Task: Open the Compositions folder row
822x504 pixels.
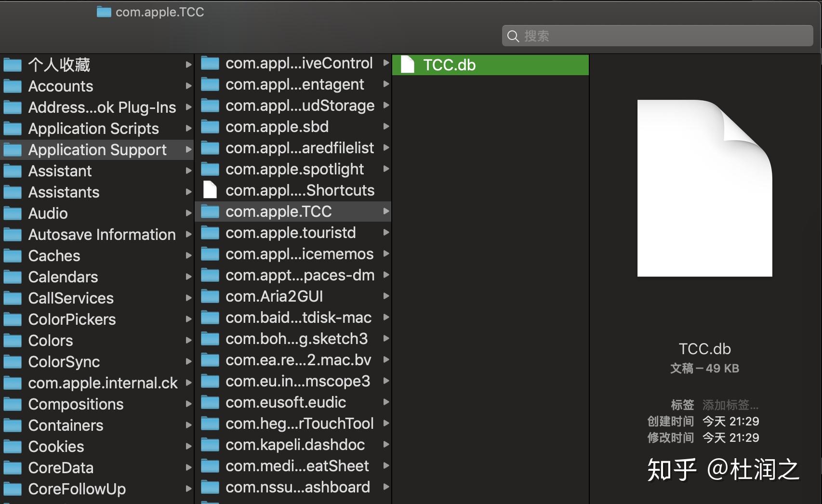Action: pyautogui.click(x=97, y=404)
